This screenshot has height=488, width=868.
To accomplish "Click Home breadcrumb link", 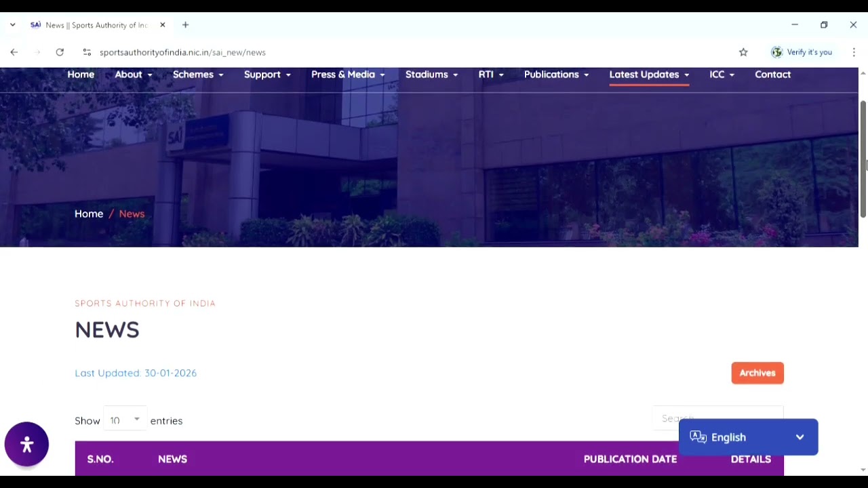I will pos(89,213).
